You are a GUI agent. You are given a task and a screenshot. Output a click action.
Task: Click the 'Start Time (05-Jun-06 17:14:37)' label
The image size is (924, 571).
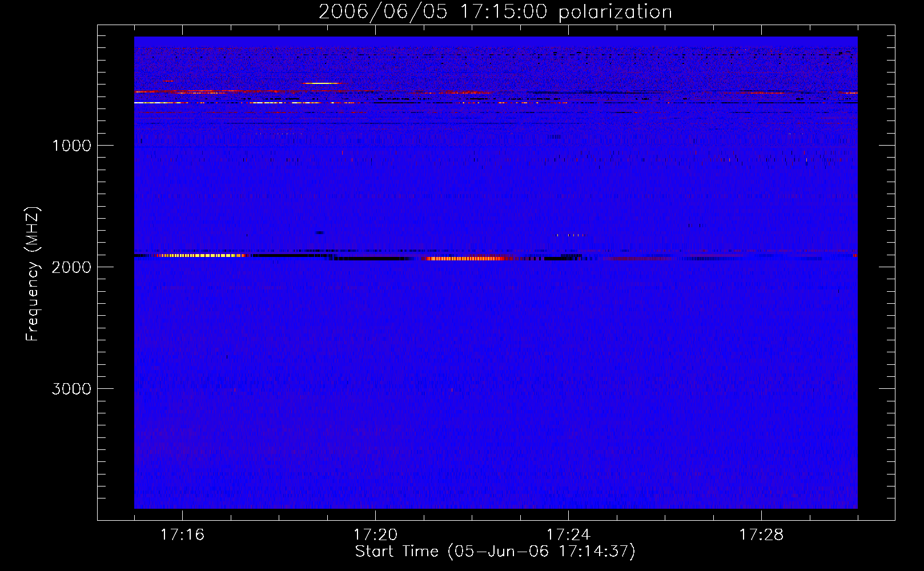click(495, 552)
